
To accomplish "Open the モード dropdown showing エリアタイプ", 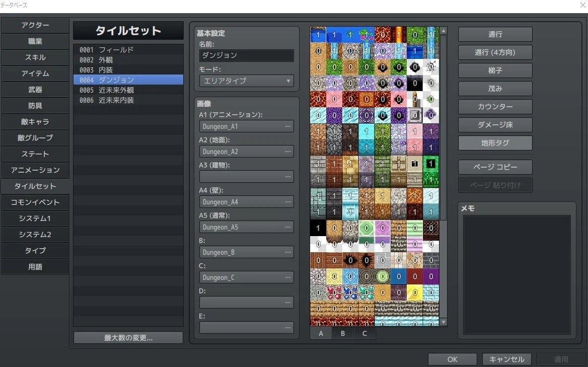I will (246, 81).
